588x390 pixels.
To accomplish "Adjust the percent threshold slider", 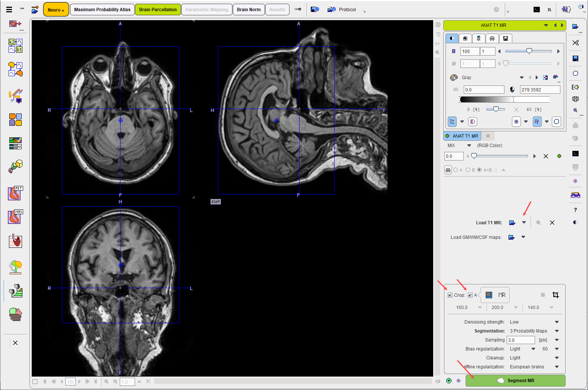I will [495, 109].
